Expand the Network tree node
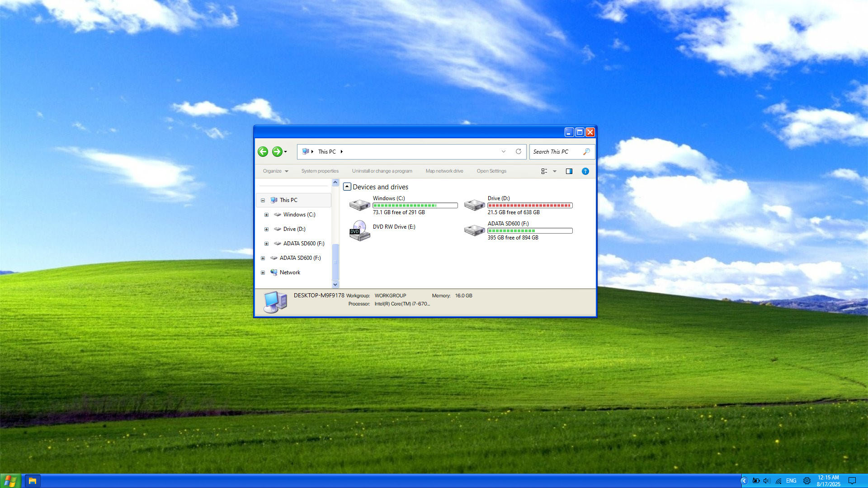 click(x=263, y=272)
